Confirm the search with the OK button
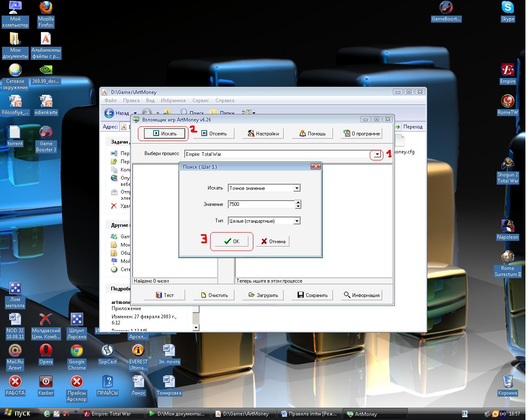532x420 pixels. point(232,241)
